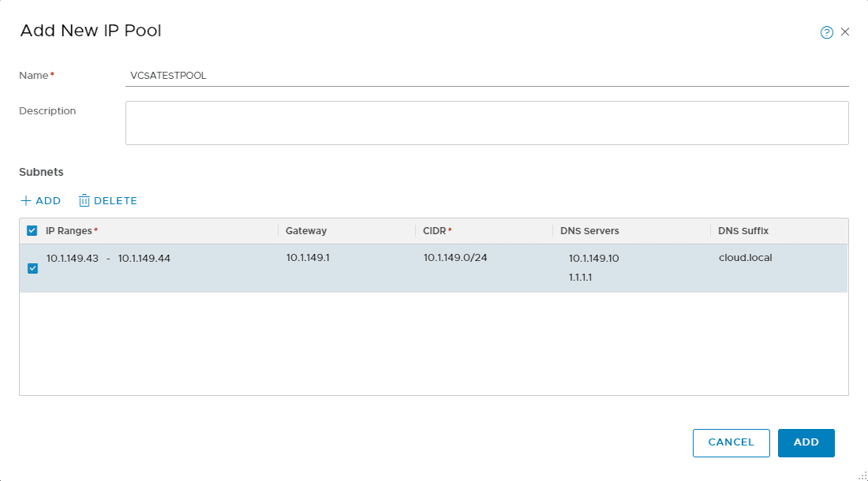This screenshot has width=868, height=481.
Task: Click the DNS Suffix value cloud.local
Action: (x=745, y=258)
